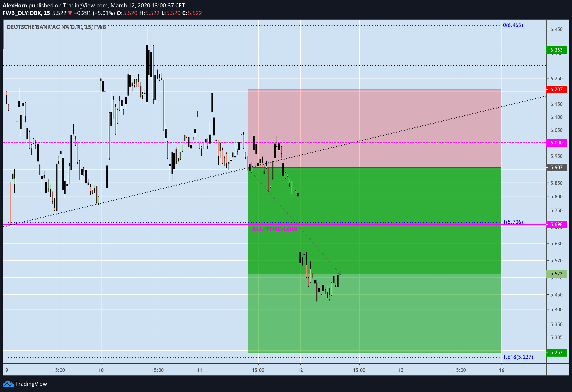Click the gray 5.907 entry price tag
Screen dimensions: 572x392
point(557,168)
